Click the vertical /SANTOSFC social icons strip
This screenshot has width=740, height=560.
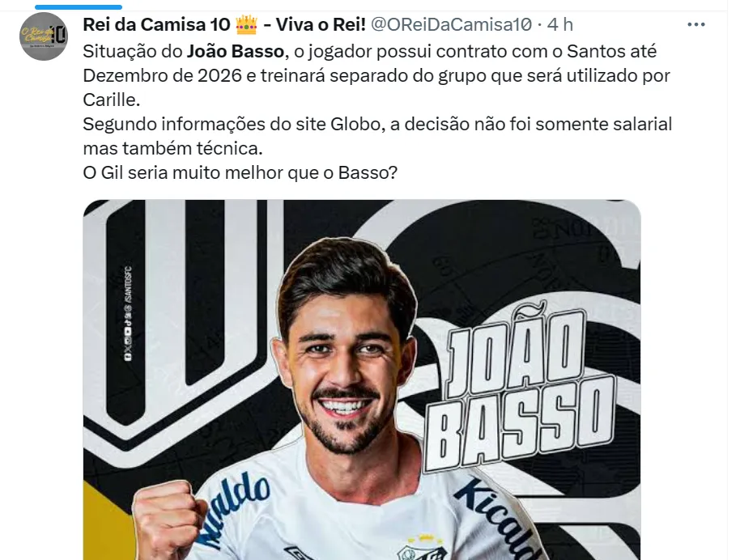point(128,314)
